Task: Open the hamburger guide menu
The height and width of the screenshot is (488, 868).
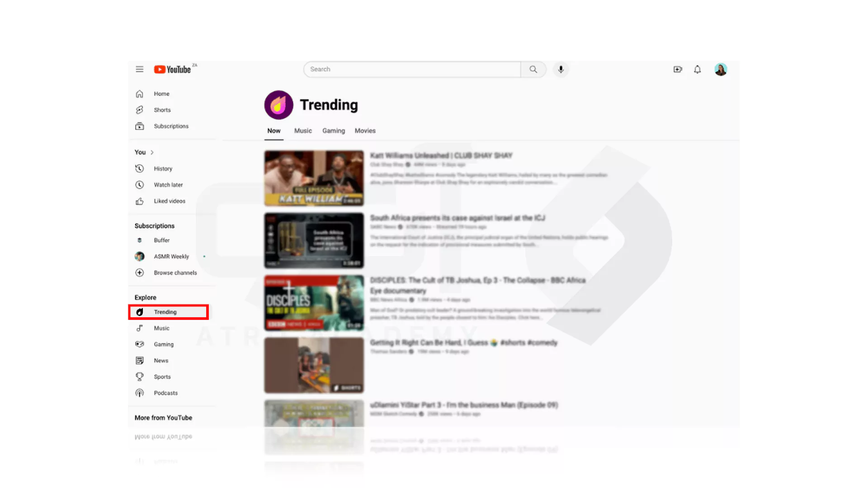Action: pos(139,69)
